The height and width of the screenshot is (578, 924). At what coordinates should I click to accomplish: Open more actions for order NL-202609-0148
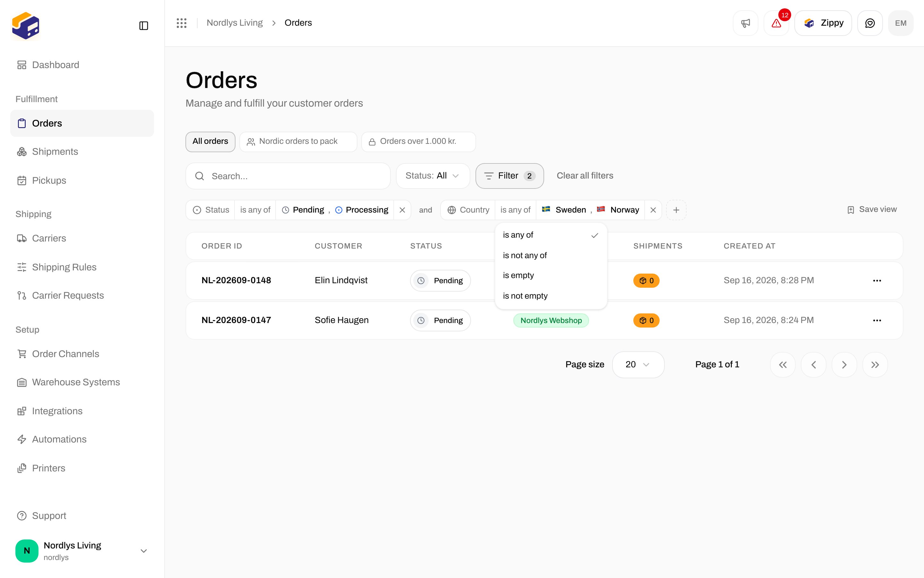tap(877, 281)
